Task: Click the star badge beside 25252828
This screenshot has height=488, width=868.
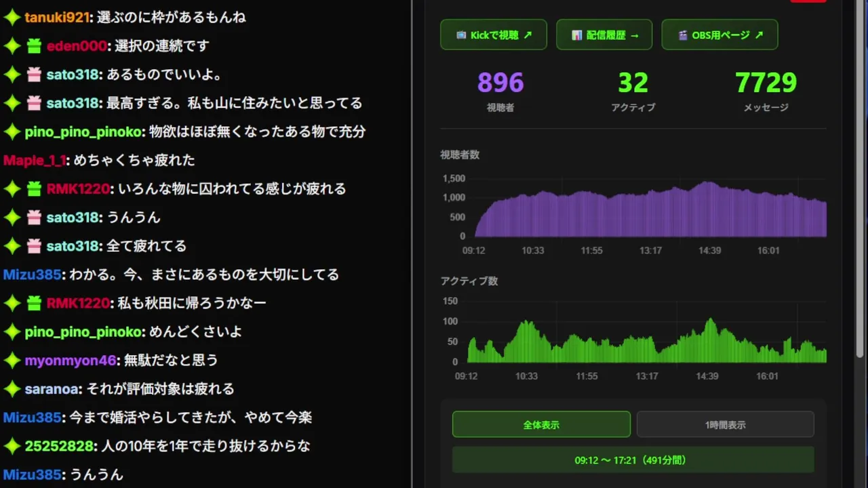Action: [x=12, y=446]
